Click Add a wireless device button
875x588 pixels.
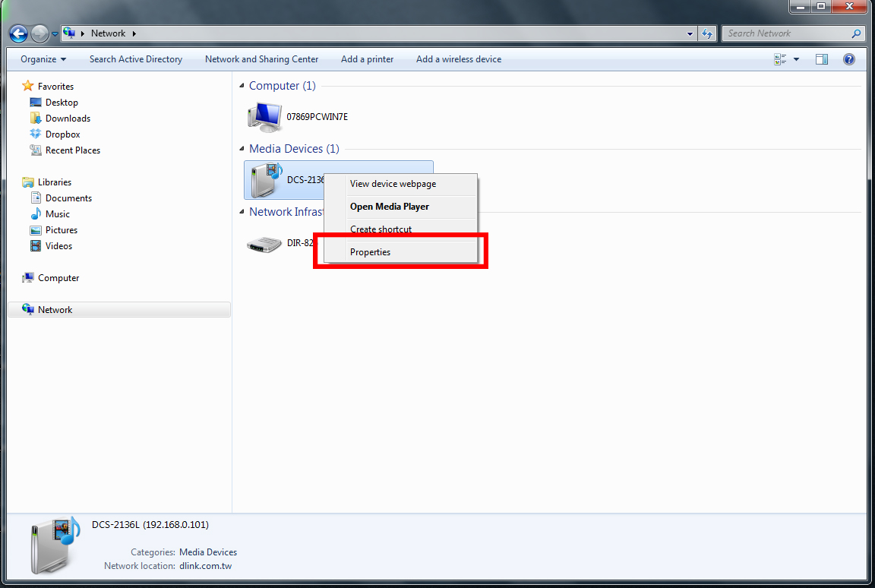[x=458, y=59]
